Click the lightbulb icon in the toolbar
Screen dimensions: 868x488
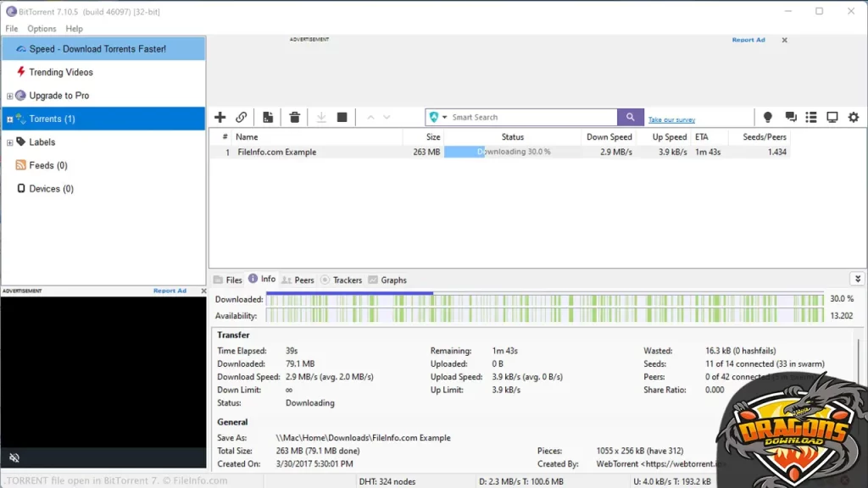(x=768, y=117)
